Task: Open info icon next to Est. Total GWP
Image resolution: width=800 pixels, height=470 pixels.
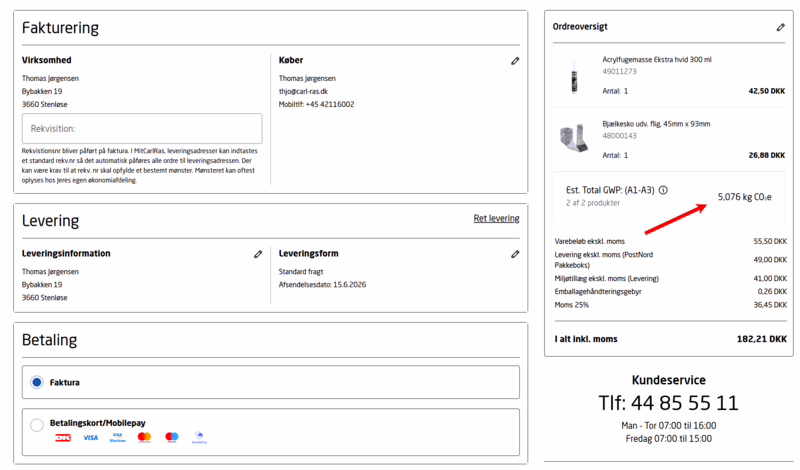Action: pyautogui.click(x=663, y=190)
